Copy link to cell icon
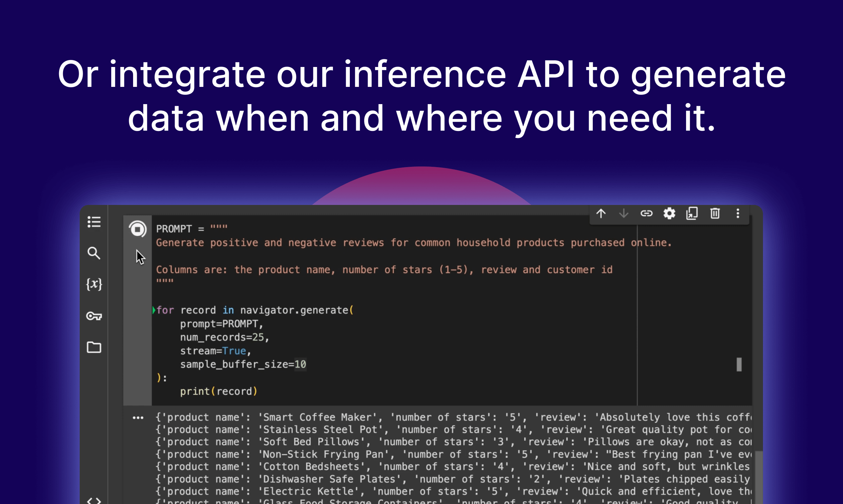The width and height of the screenshot is (843, 504). click(x=646, y=214)
